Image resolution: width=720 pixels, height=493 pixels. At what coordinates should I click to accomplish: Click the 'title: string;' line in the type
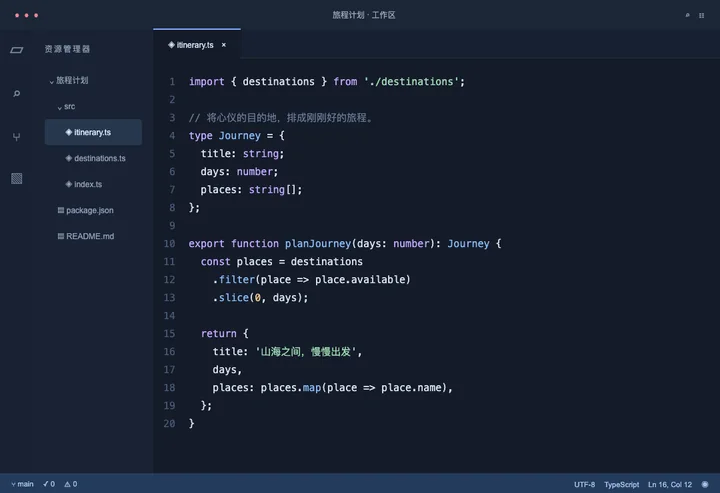(242, 154)
